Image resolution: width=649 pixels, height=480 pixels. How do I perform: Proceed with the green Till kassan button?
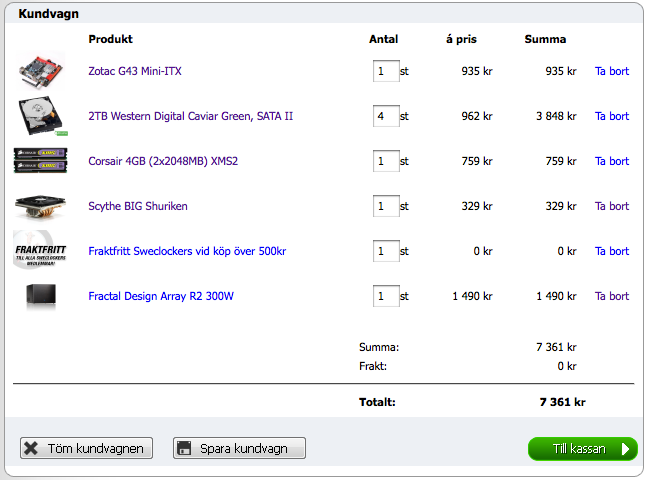(582, 449)
